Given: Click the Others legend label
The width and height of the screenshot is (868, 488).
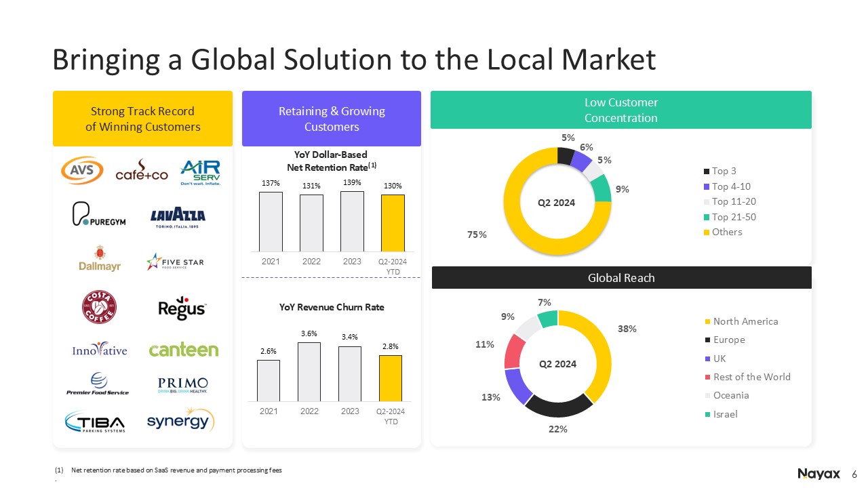Looking at the screenshot, I should coord(728,232).
